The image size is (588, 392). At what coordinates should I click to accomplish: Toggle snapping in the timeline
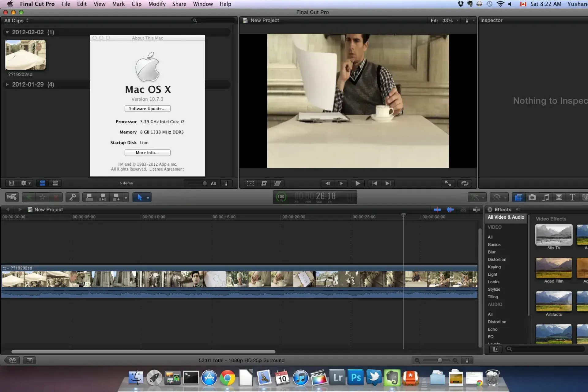point(476,210)
